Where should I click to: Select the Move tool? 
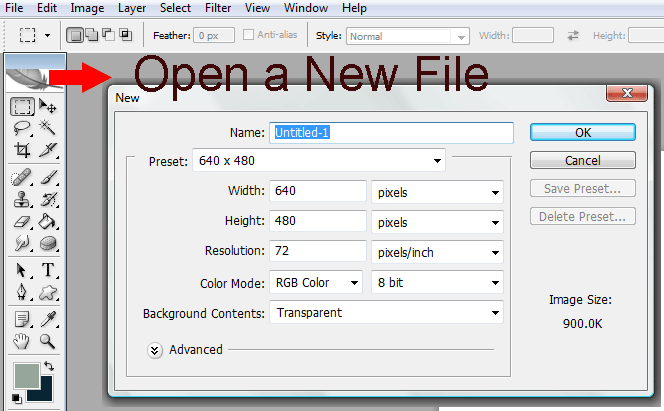click(x=47, y=106)
